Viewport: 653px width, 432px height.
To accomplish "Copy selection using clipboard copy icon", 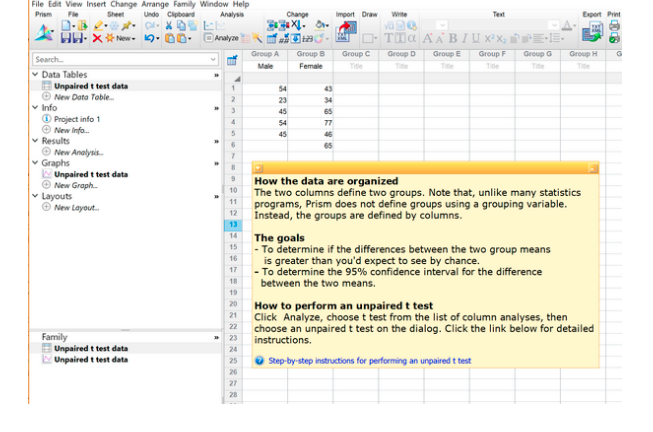I will click(181, 25).
